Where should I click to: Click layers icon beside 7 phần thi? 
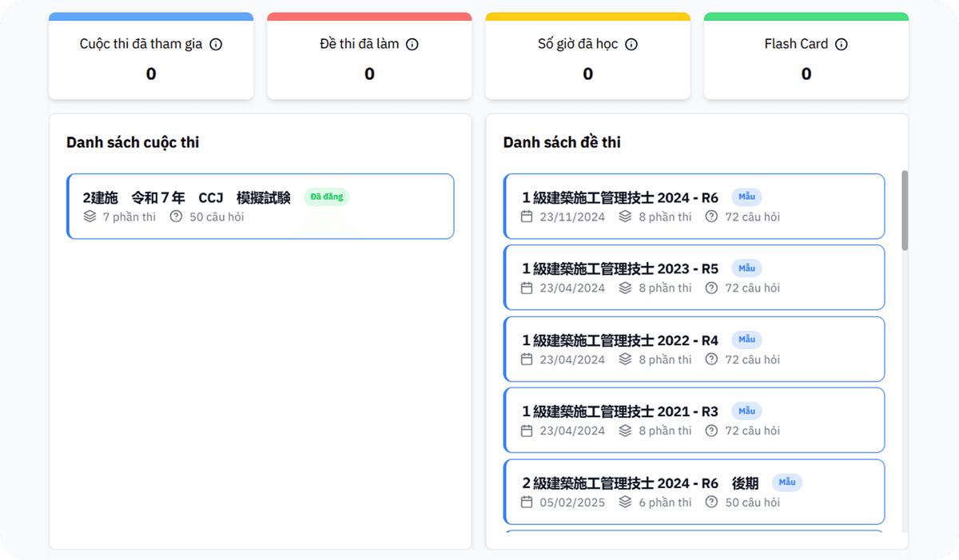[x=90, y=216]
